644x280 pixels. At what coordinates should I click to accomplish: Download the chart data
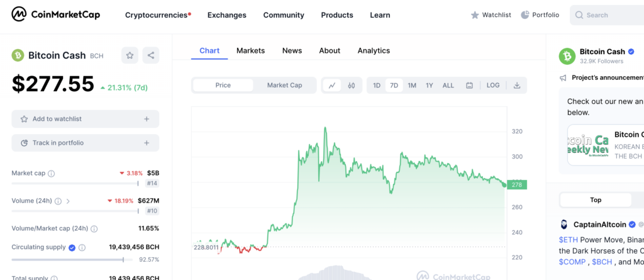[x=517, y=85]
